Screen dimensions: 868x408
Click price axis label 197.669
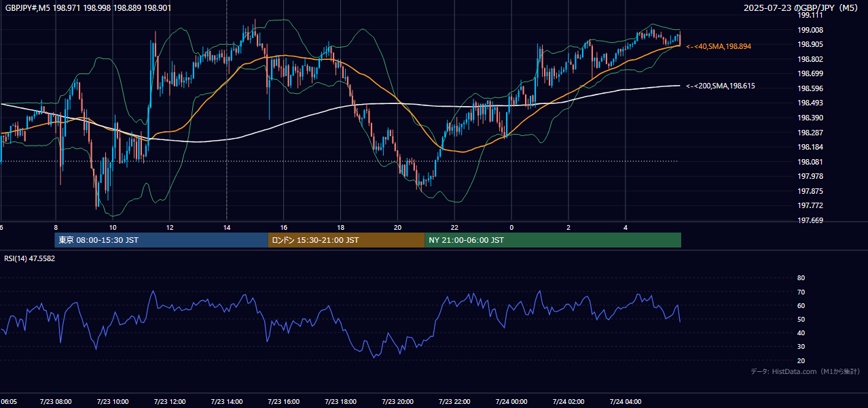pyautogui.click(x=810, y=220)
